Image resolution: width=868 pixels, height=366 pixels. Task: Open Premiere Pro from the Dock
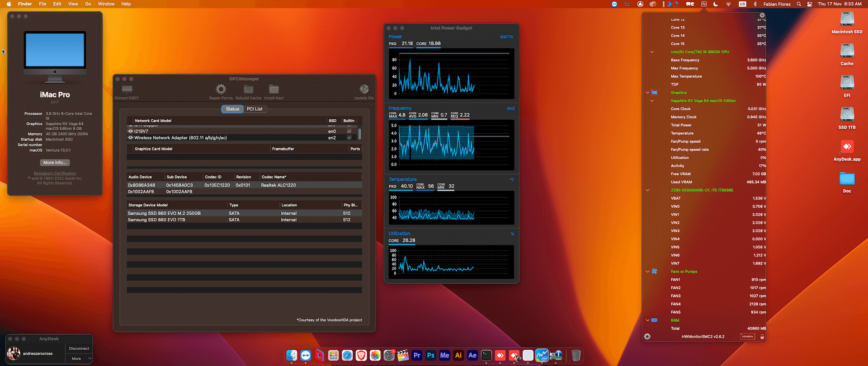pos(417,356)
